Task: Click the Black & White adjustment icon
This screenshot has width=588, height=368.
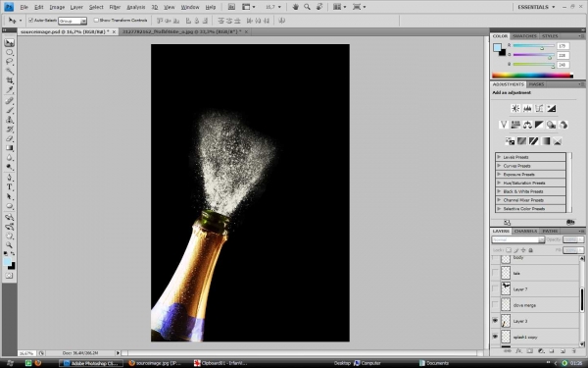Action: pyautogui.click(x=539, y=125)
